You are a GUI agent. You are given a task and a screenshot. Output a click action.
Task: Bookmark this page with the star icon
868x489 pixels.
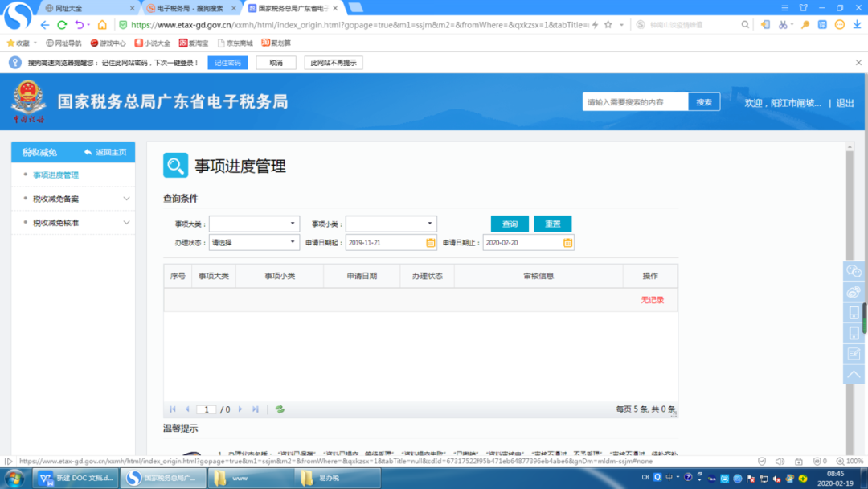click(x=608, y=25)
